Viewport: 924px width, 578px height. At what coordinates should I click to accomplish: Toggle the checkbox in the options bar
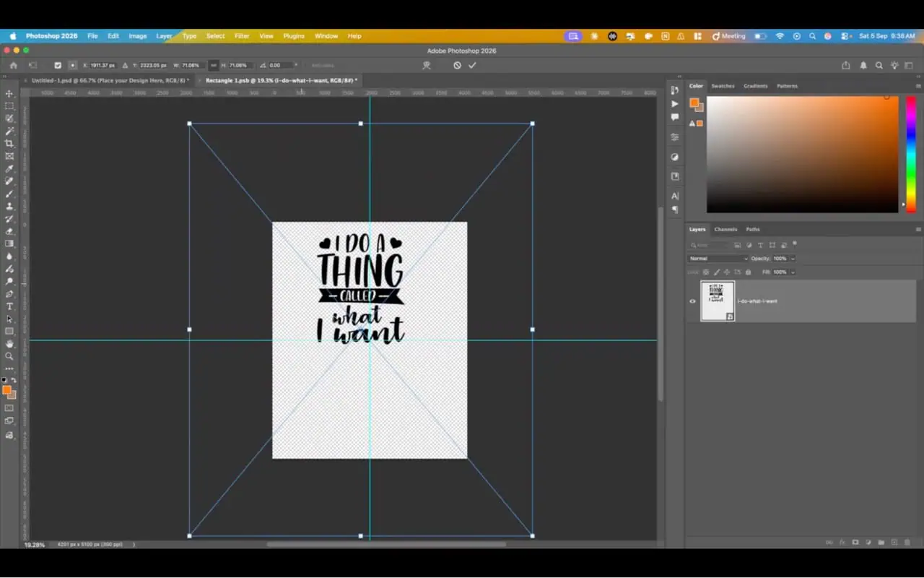[58, 65]
